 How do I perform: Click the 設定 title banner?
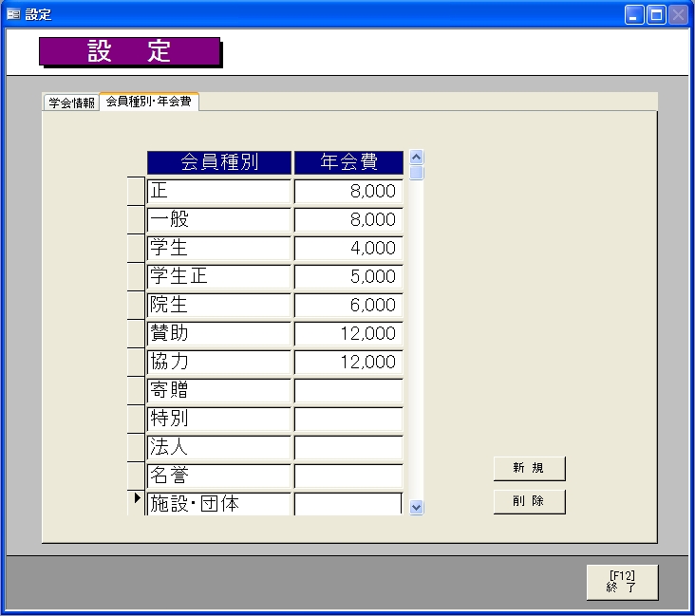coord(129,51)
